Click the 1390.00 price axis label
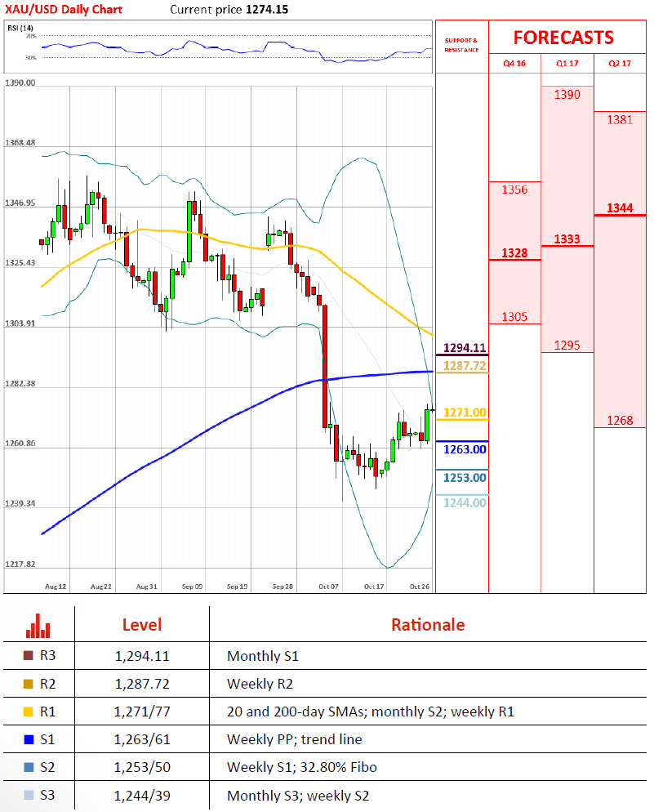The width and height of the screenshot is (654, 812). (x=20, y=83)
